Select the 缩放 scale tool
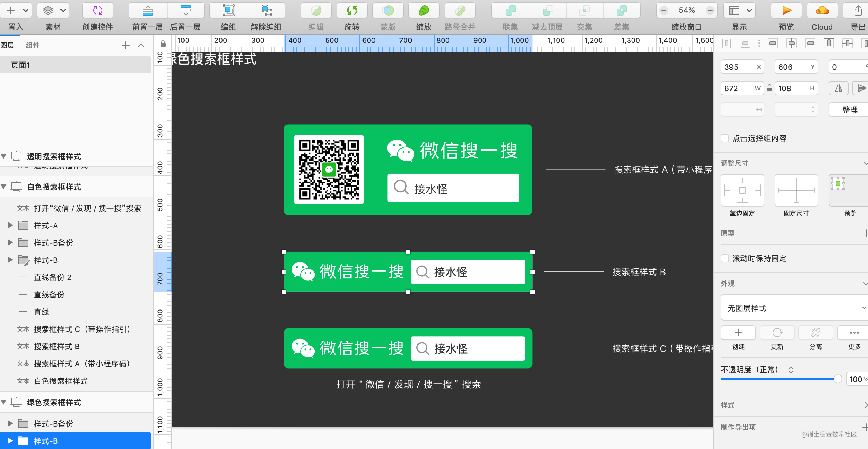Image resolution: width=868 pixels, height=449 pixels. [x=424, y=10]
